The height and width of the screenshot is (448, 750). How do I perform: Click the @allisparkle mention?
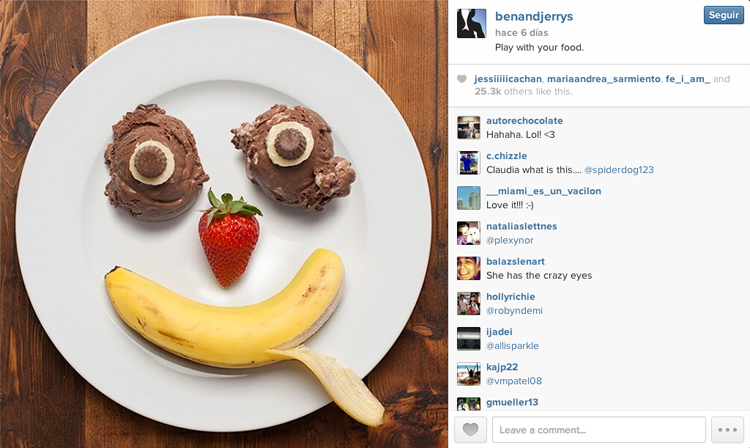pos(512,346)
